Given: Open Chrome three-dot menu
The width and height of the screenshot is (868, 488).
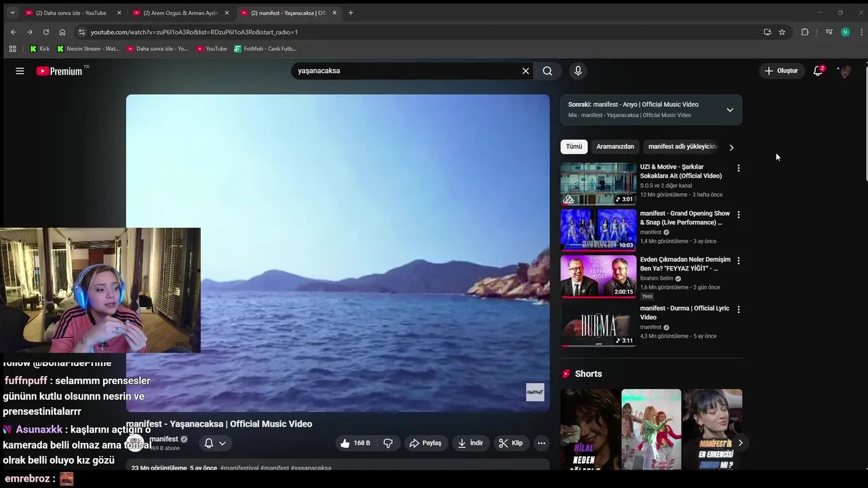Looking at the screenshot, I should 861,32.
